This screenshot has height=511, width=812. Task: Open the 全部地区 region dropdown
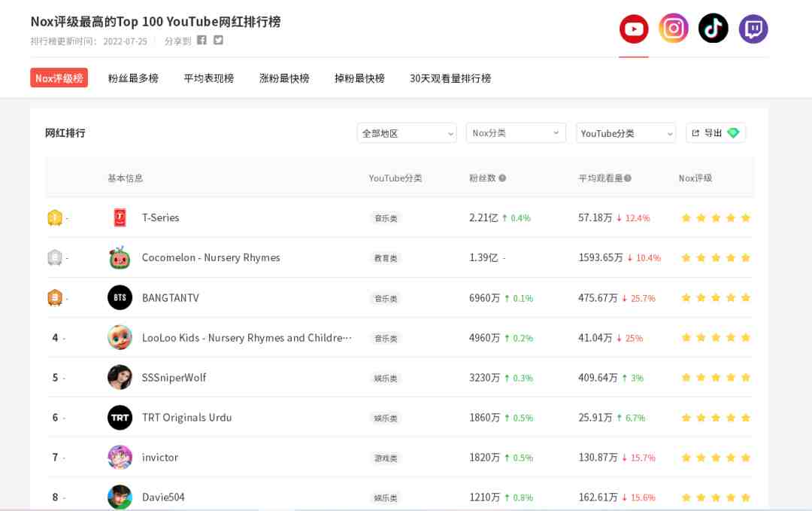click(x=407, y=133)
